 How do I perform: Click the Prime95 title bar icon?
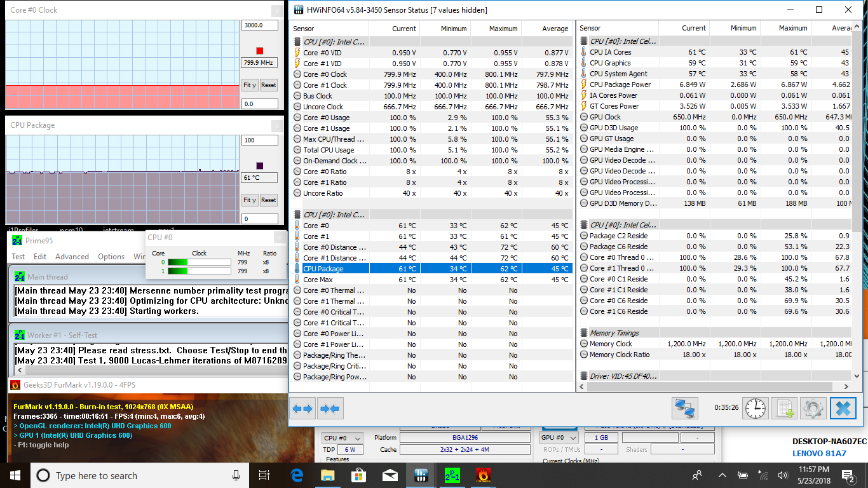click(x=17, y=240)
